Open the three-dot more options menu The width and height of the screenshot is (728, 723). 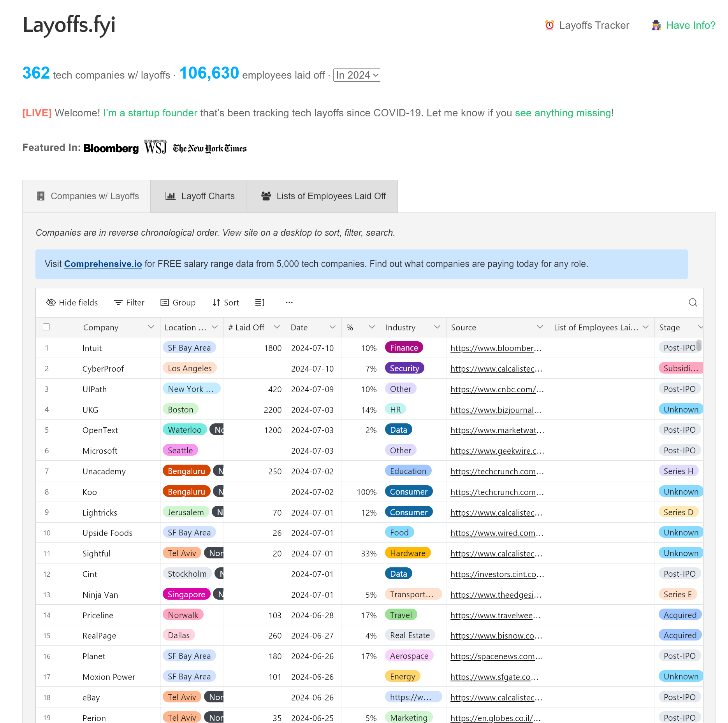289,302
